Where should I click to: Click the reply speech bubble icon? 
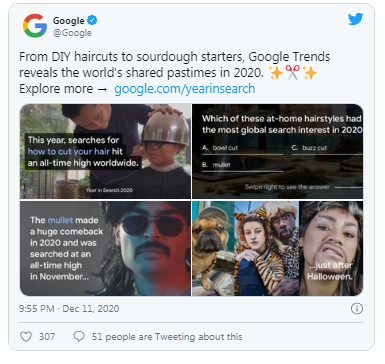tap(79, 336)
